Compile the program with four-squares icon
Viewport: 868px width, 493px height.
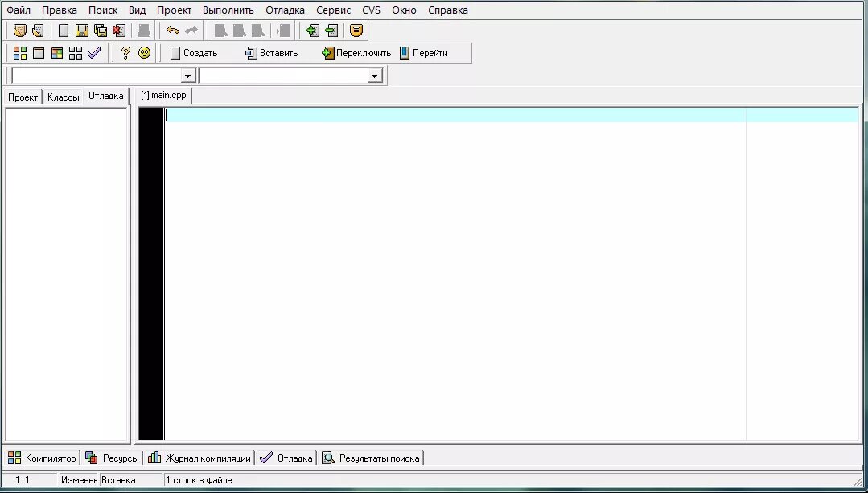20,53
